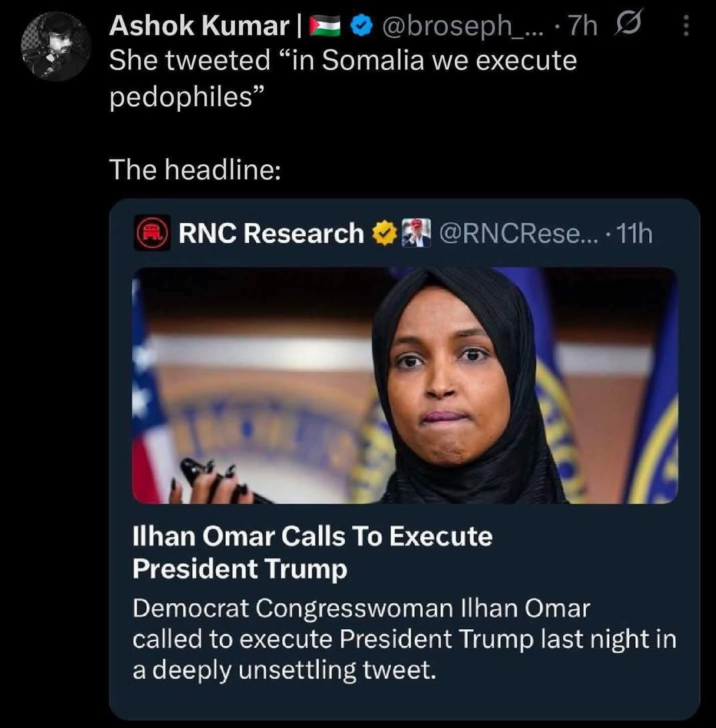Click the headline "Ilhan Omar Calls To Execute"
Image resolution: width=716 pixels, height=728 pixels.
pyautogui.click(x=312, y=536)
